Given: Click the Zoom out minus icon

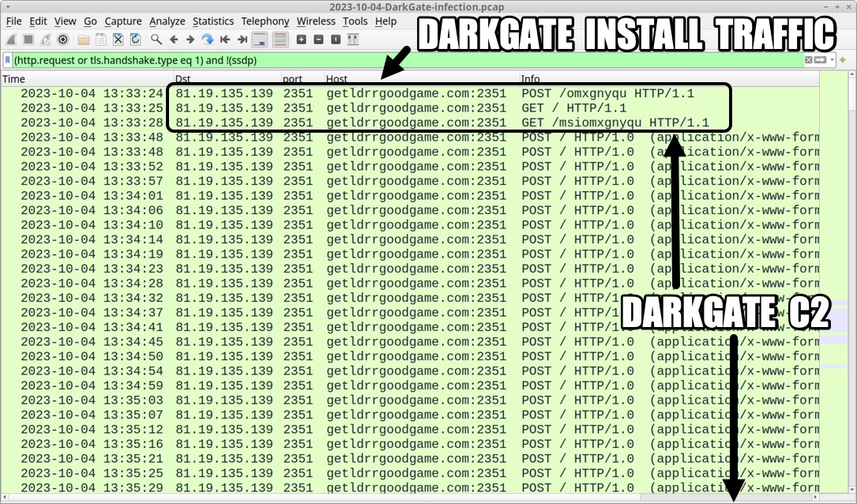Looking at the screenshot, I should tap(318, 39).
